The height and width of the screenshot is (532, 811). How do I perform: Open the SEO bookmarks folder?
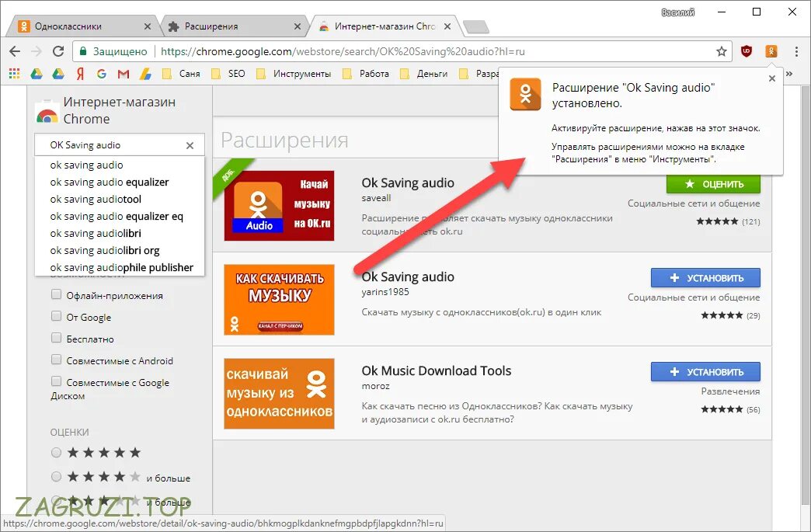click(x=229, y=74)
